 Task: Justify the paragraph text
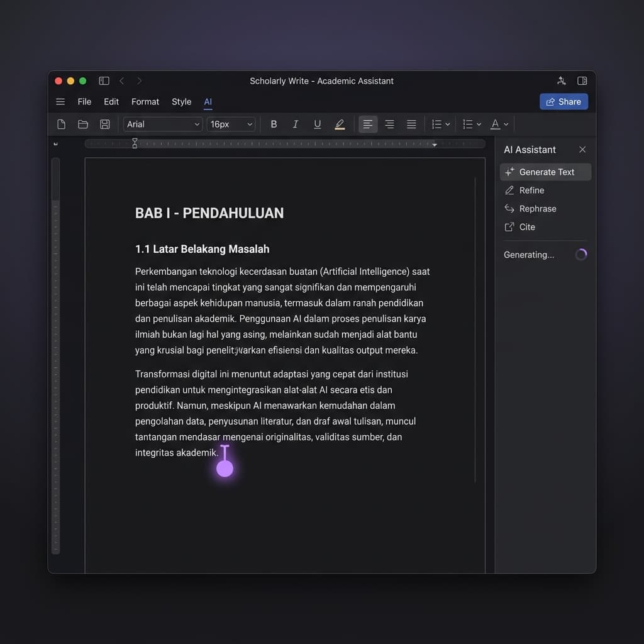click(x=411, y=125)
